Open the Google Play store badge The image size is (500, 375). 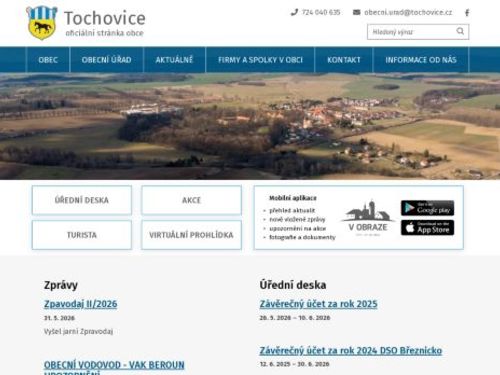click(x=427, y=208)
